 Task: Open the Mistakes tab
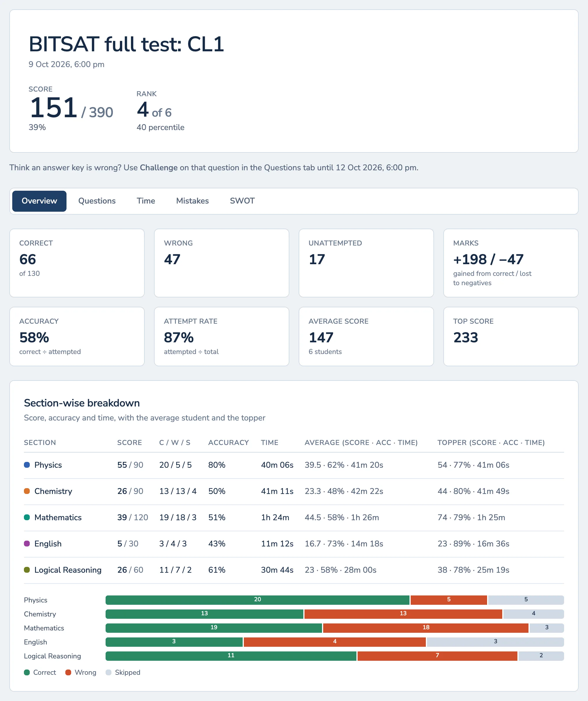(x=192, y=201)
